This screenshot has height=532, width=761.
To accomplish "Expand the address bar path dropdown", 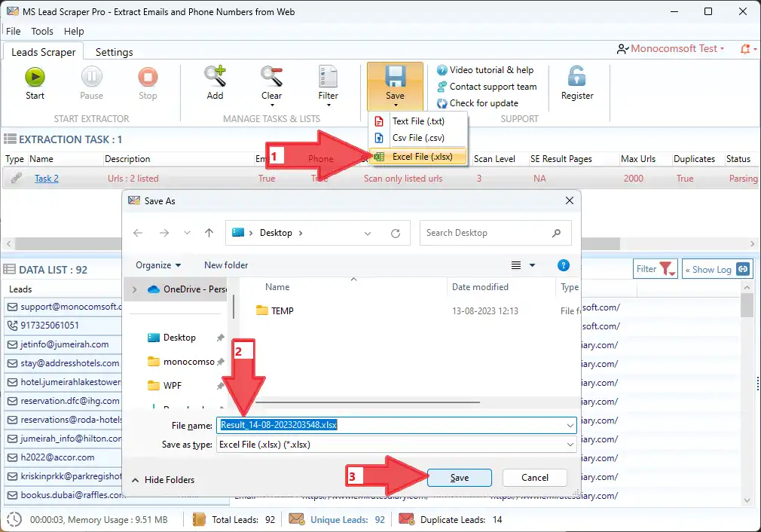I will click(368, 234).
